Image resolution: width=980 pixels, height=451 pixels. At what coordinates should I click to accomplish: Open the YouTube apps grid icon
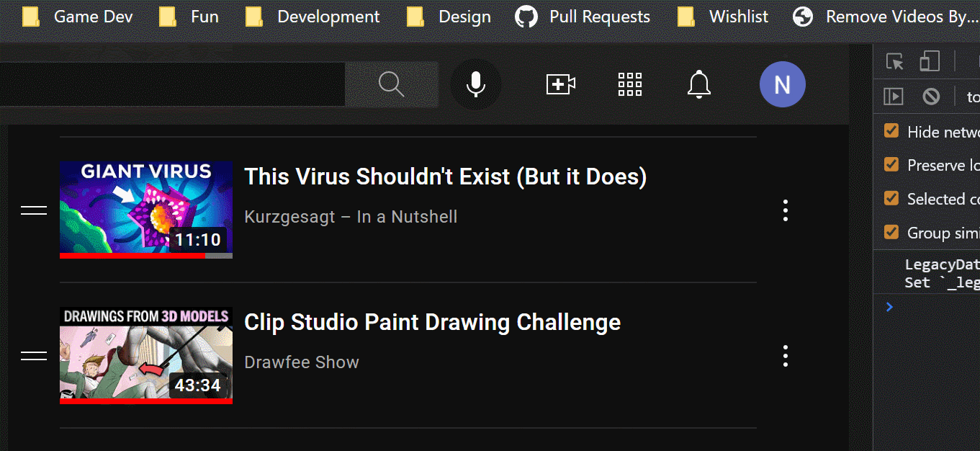pos(629,84)
